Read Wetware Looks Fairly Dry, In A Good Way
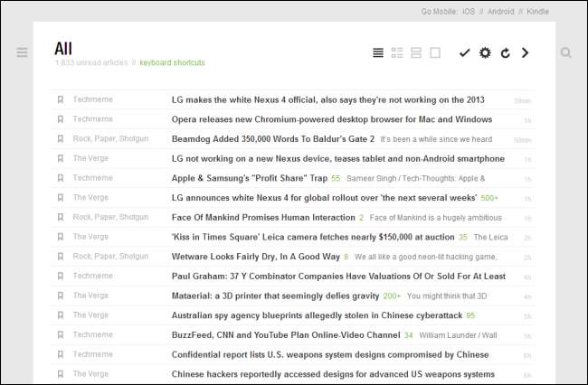 [256, 257]
